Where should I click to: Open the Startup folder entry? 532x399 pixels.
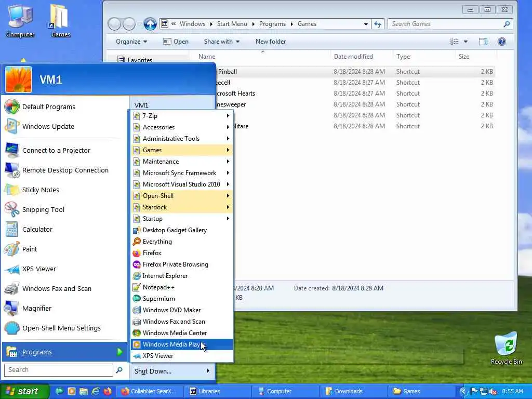click(x=182, y=219)
